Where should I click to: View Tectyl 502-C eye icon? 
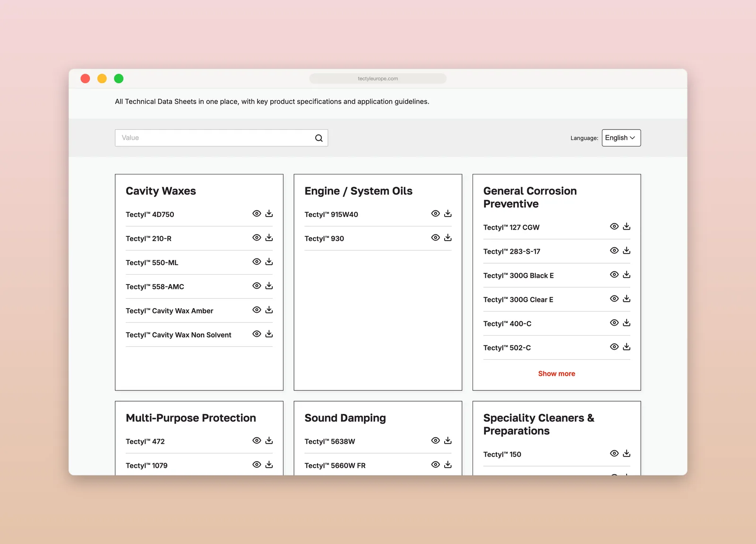[x=614, y=347]
